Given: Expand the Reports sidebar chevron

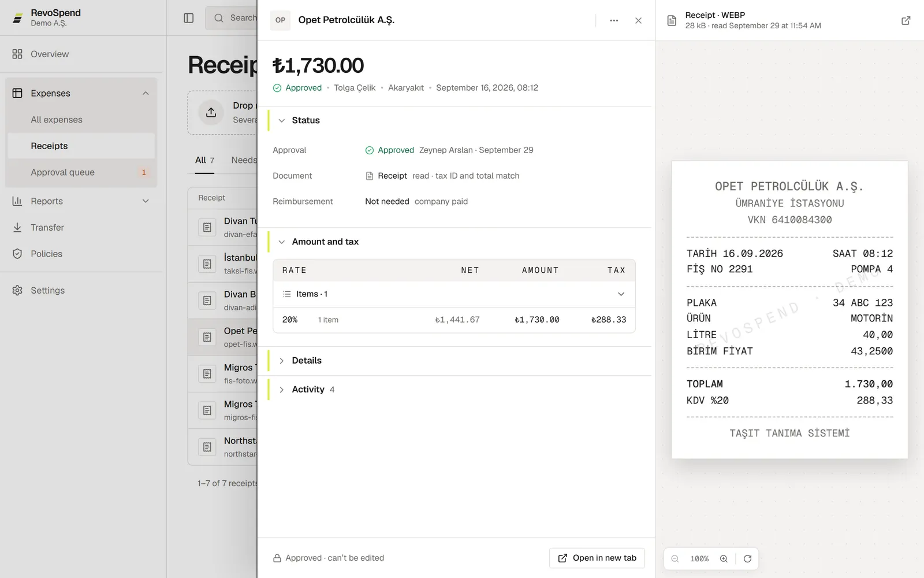Looking at the screenshot, I should point(146,201).
